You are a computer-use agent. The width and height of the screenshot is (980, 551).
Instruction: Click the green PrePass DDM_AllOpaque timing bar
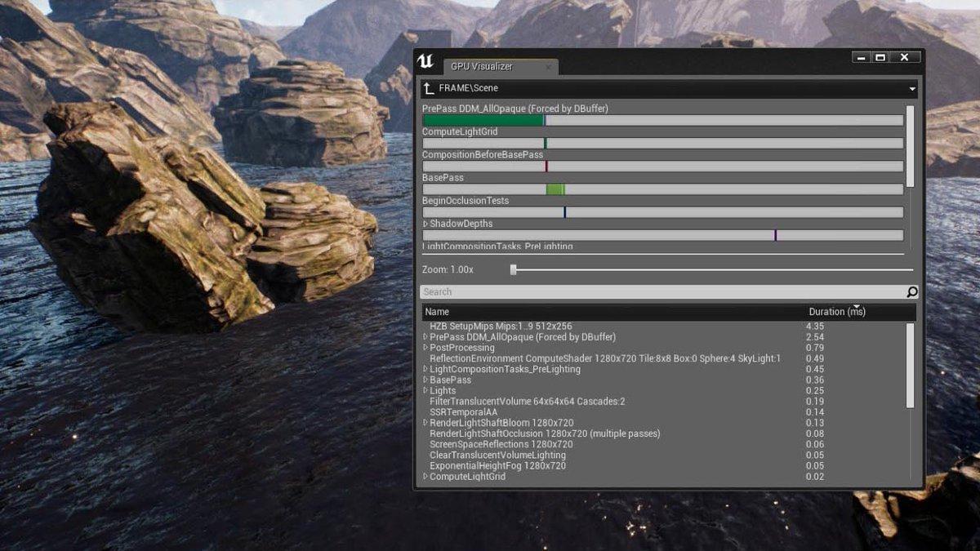pos(483,120)
